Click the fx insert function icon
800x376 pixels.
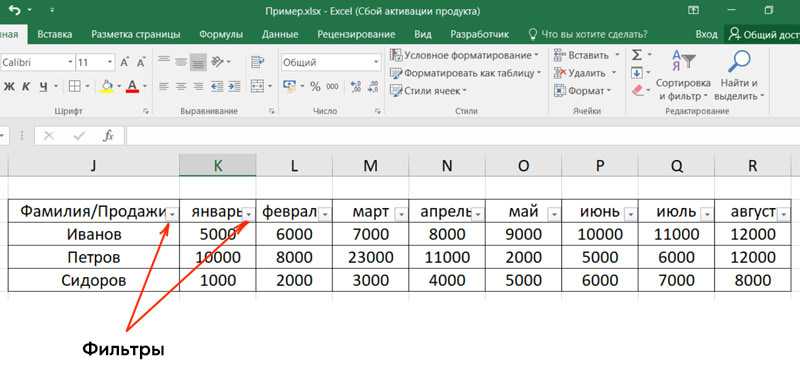109,136
